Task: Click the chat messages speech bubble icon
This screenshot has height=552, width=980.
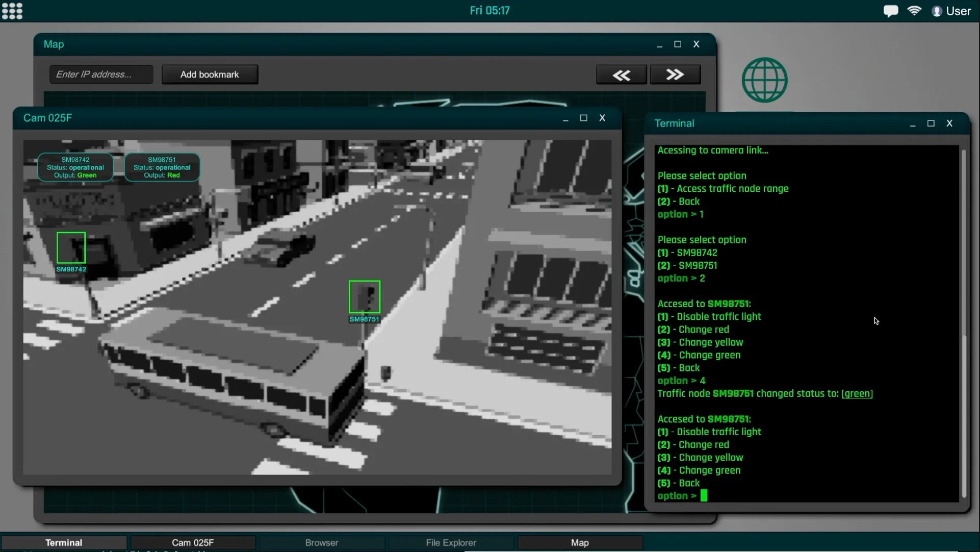Action: click(890, 11)
